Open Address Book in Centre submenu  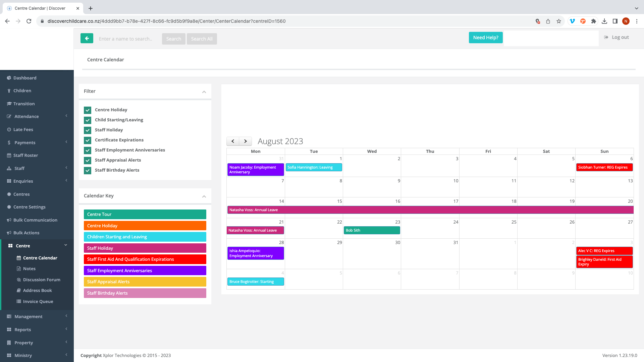(x=37, y=290)
